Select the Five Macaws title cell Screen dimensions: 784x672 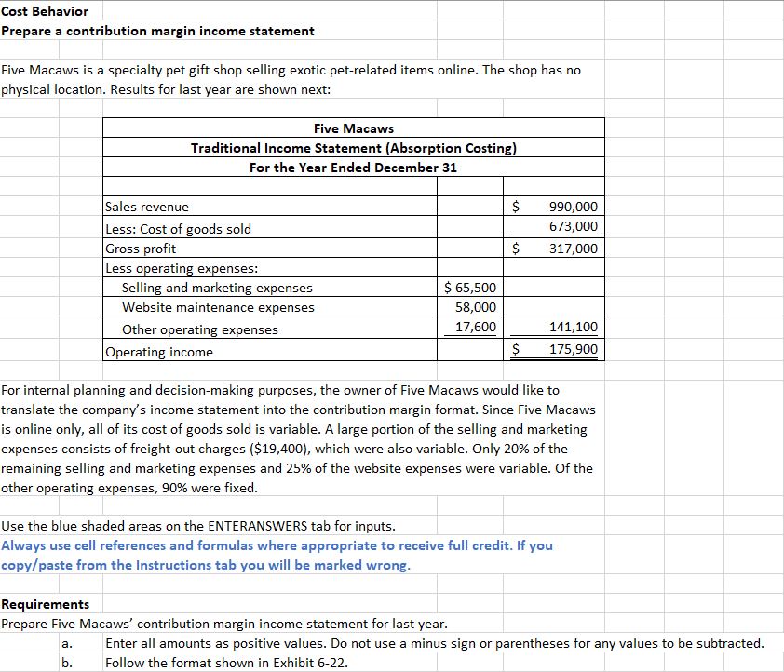coord(354,128)
